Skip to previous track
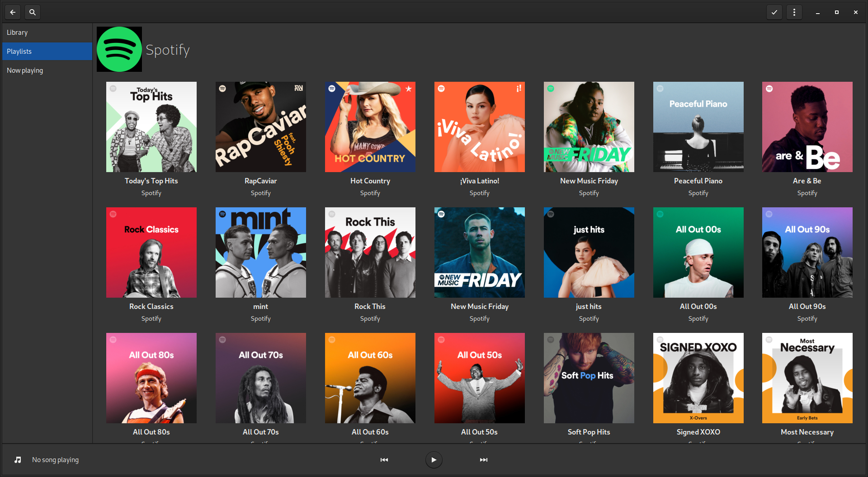The height and width of the screenshot is (477, 868). (384, 460)
